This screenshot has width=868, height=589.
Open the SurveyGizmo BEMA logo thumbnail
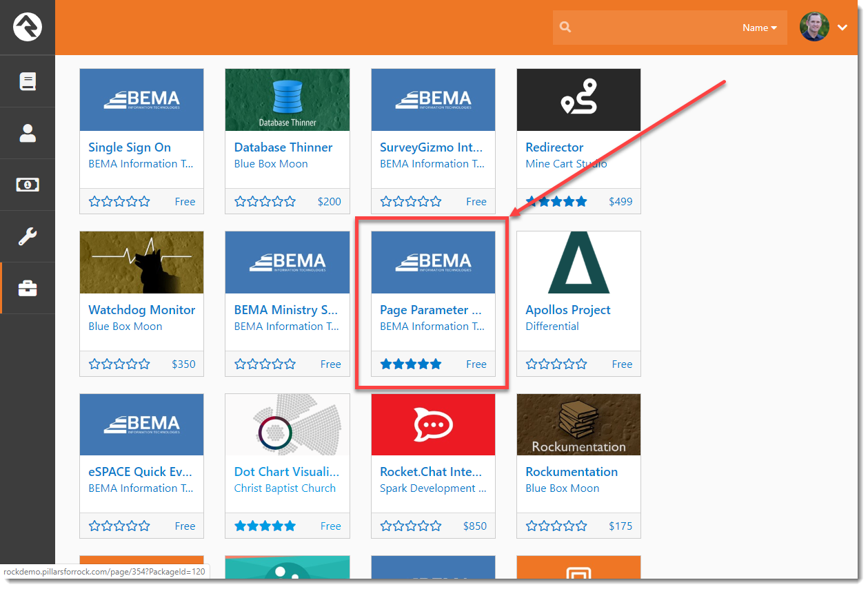tap(433, 100)
